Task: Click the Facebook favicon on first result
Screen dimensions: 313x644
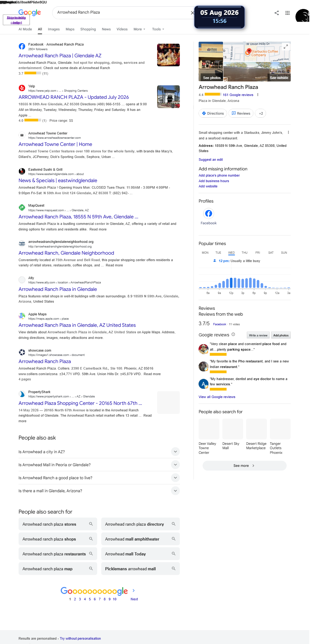Action: coord(22,46)
